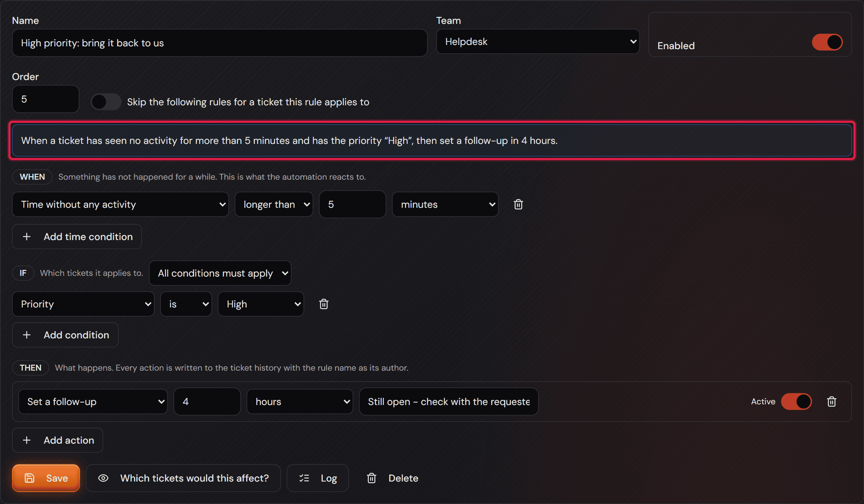
Task: Enable skip the following rules toggle
Action: click(x=106, y=102)
